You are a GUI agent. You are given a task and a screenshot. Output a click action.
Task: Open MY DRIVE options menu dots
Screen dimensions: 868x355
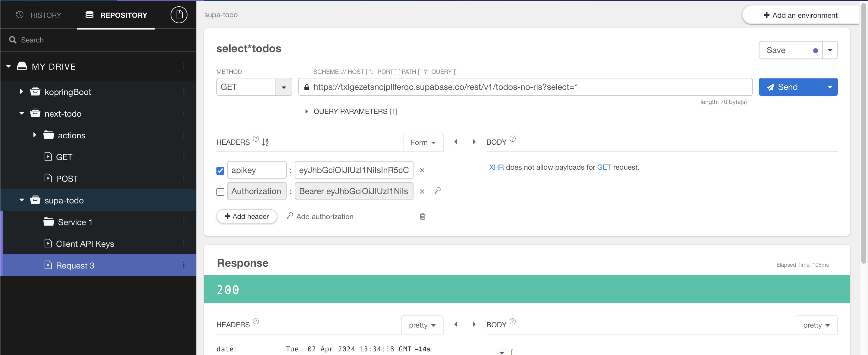pos(184,66)
